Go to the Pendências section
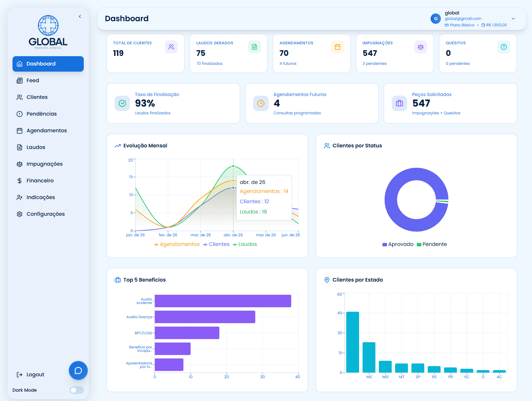The height and width of the screenshot is (401, 532). [x=48, y=114]
